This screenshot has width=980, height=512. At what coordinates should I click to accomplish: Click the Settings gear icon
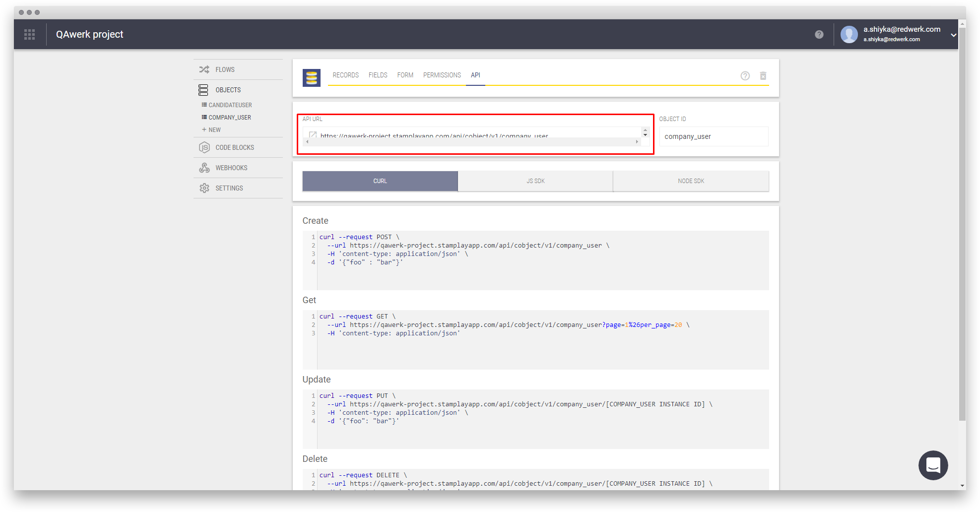204,188
